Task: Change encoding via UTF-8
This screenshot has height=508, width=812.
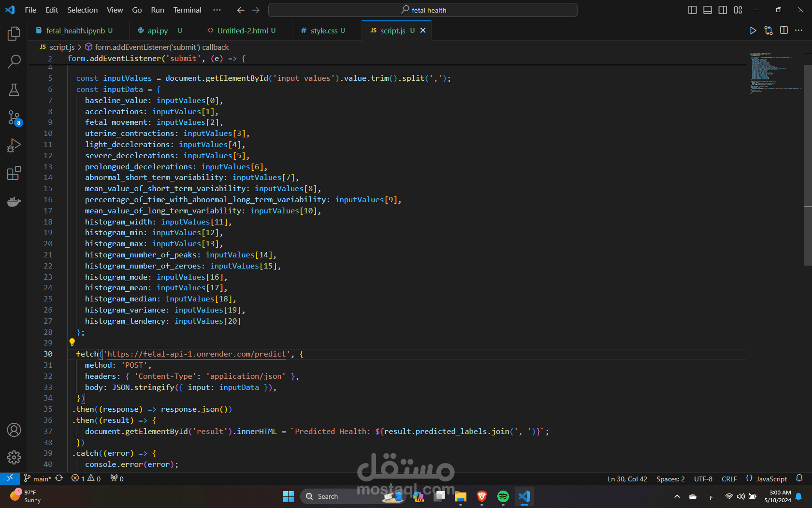Action: click(703, 478)
